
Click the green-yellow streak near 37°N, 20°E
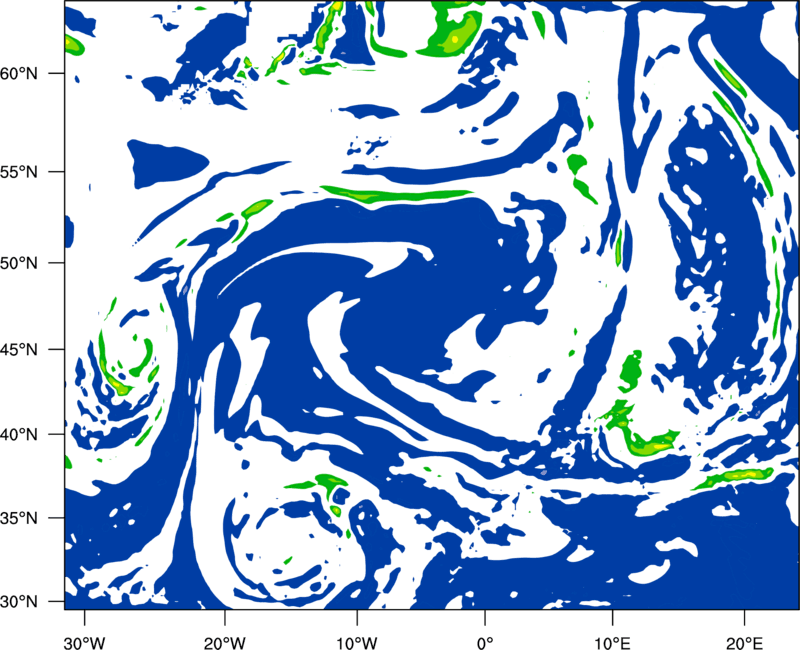(x=733, y=478)
